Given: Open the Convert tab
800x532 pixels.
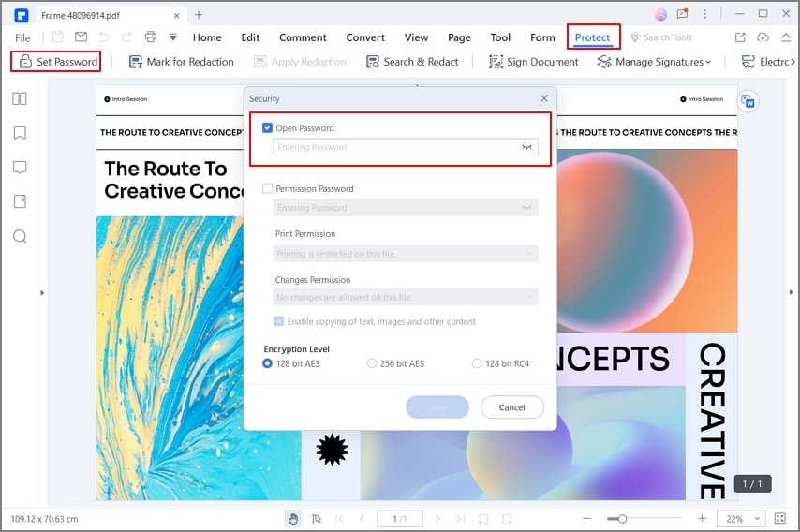Looking at the screenshot, I should pyautogui.click(x=365, y=37).
